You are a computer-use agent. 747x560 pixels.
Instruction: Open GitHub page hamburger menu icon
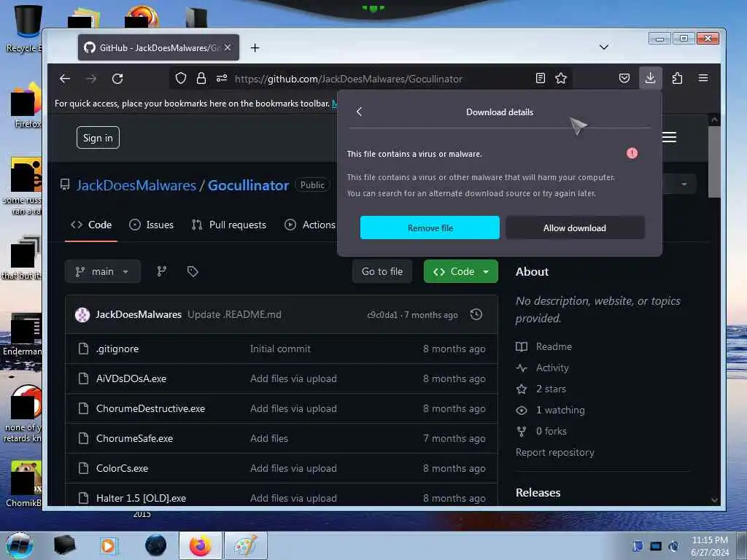pos(669,138)
